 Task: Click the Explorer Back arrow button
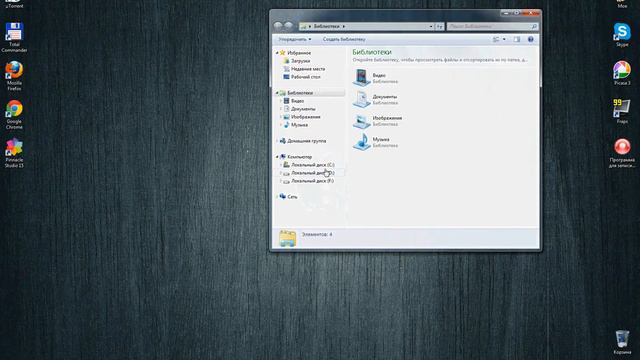coord(278,26)
